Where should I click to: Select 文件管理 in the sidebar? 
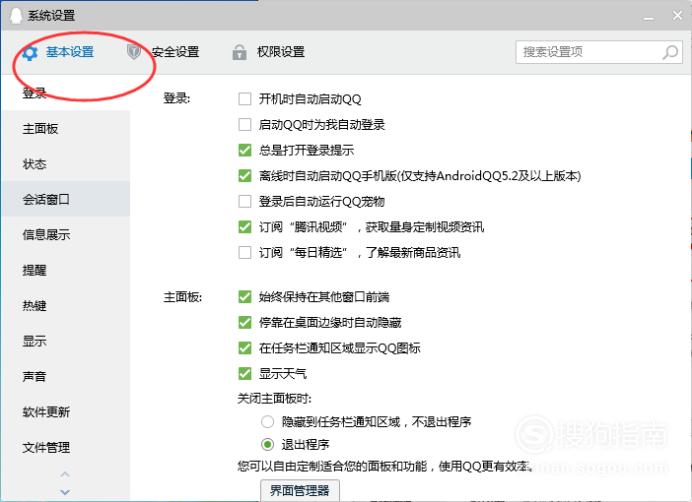(x=66, y=447)
